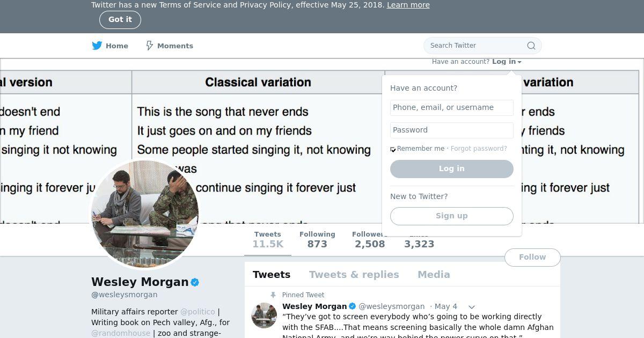Screen dimensions: 644x338
Task: Click the @wesleysmorgan handle in the pinned tweet
Action: (392, 306)
